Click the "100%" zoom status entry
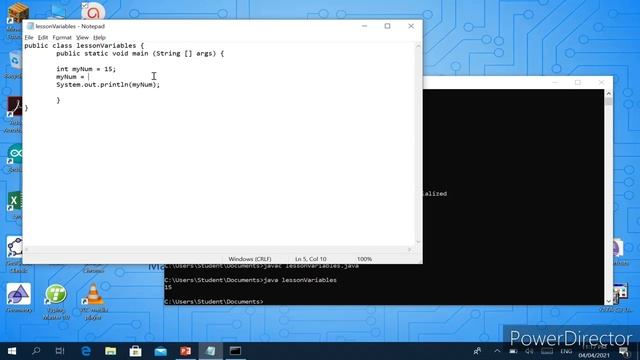Image resolution: width=640 pixels, height=360 pixels. [364, 259]
